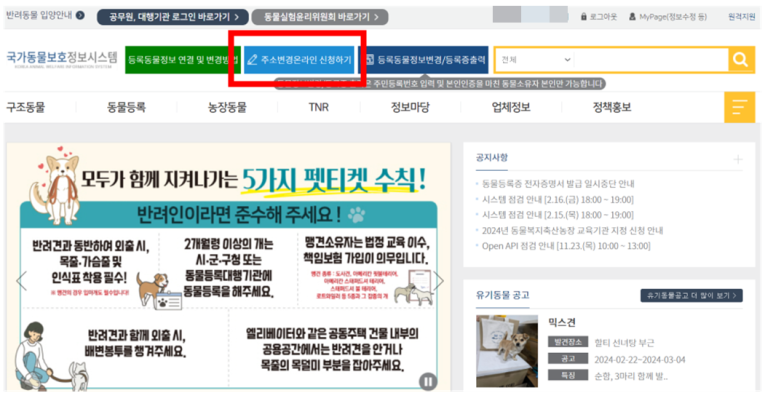Click the arrow icon beside 반려동물 입양안내

pos(80,15)
